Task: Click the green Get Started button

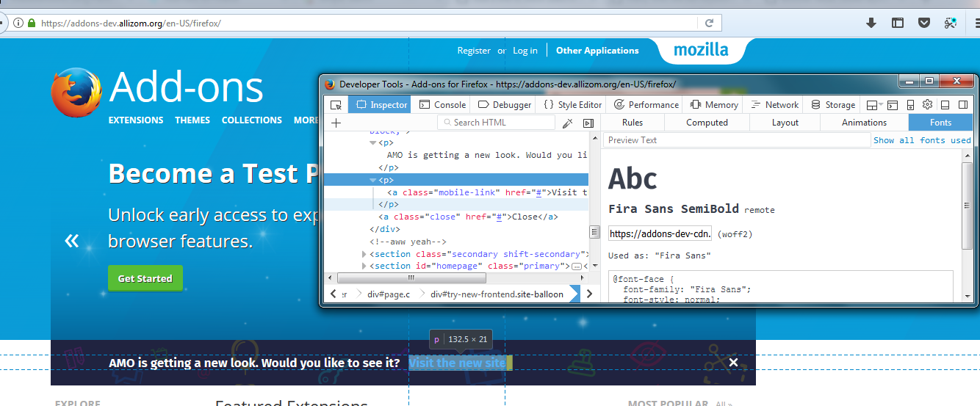Action: [x=145, y=278]
